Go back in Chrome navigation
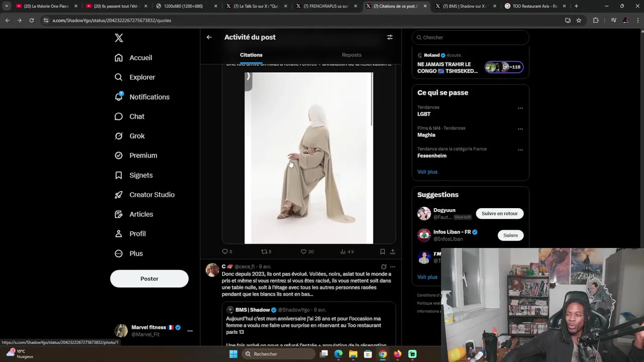644x362 pixels. click(7, 21)
